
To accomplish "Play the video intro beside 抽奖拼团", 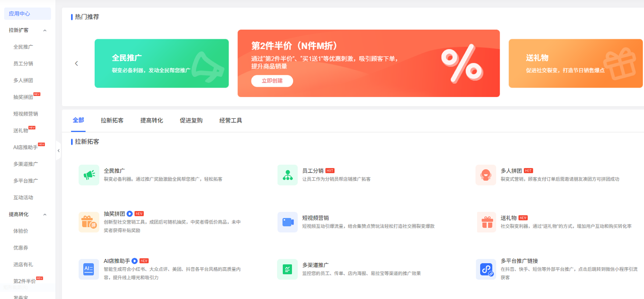I will pos(130,214).
